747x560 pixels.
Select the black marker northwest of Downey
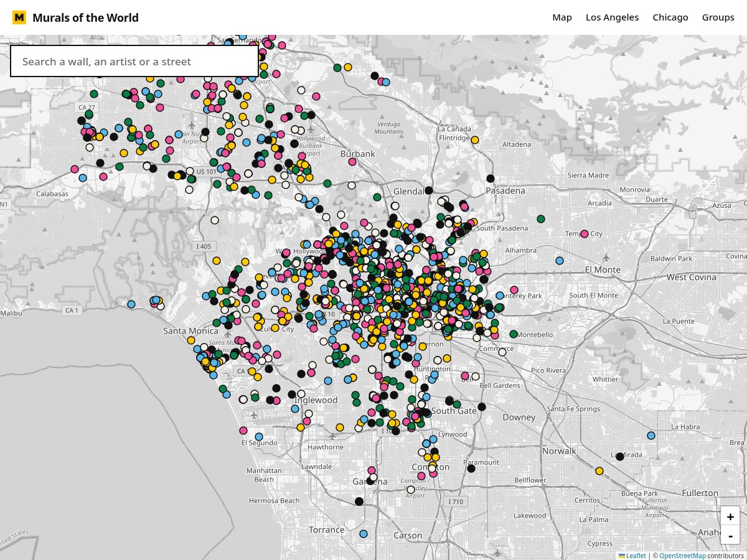pyautogui.click(x=482, y=407)
